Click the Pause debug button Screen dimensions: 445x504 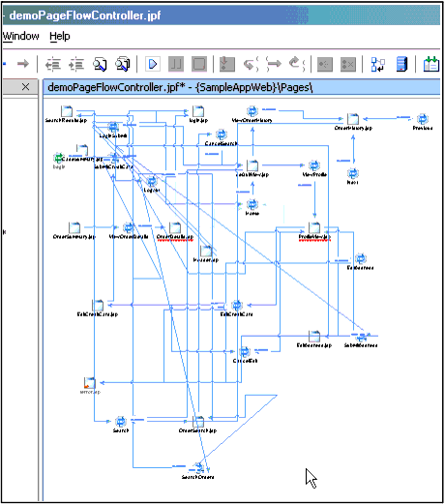click(176, 64)
